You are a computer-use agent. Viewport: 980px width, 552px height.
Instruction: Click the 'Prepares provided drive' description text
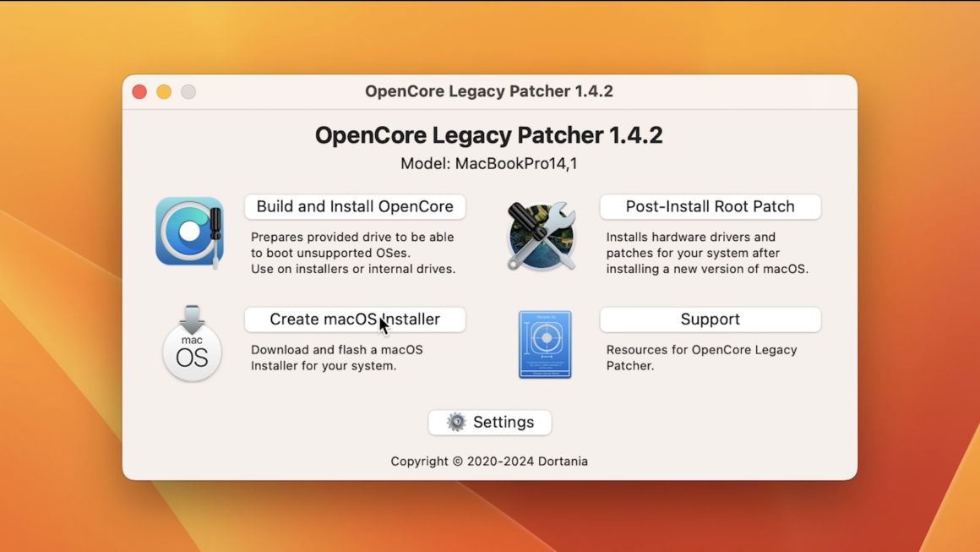coord(353,254)
